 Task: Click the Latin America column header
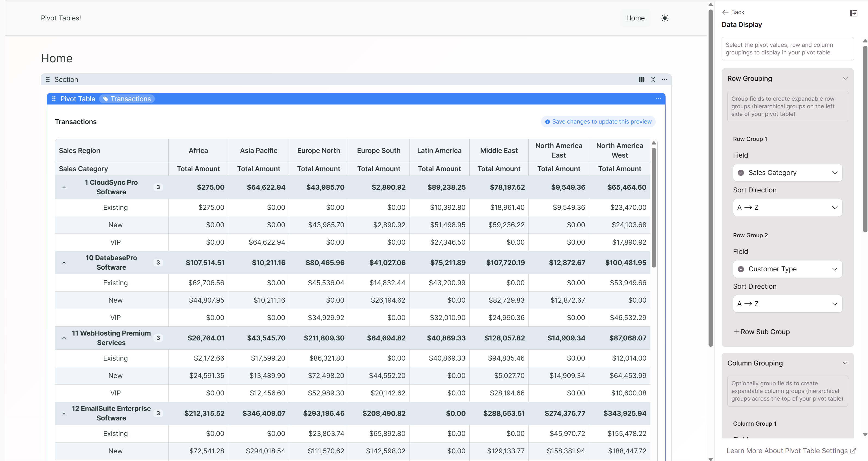[x=439, y=151]
